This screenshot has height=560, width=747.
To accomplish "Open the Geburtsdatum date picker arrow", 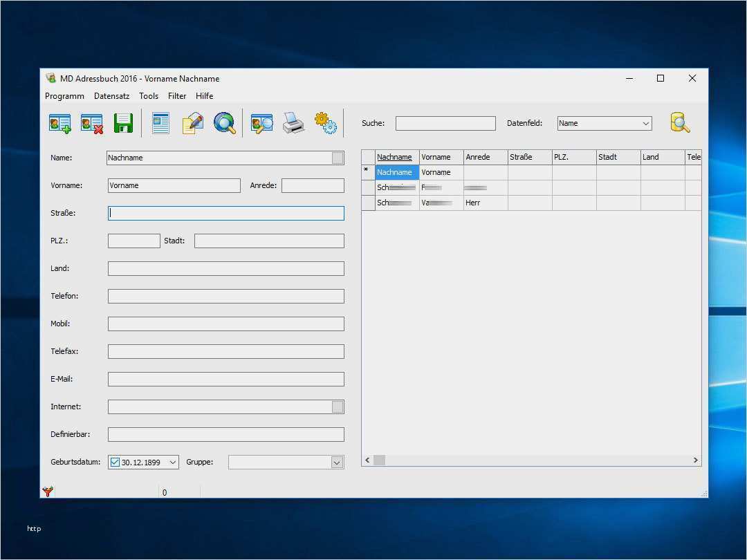I will click(x=172, y=462).
